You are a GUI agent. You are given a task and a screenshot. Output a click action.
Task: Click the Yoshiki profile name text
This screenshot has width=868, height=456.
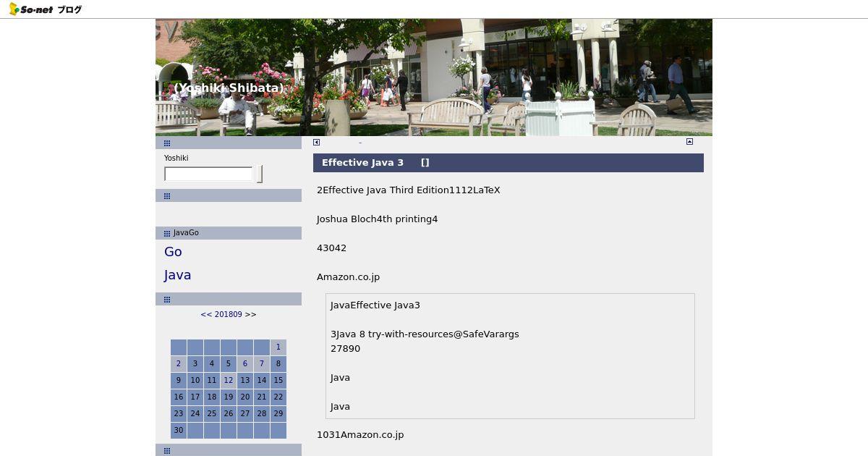[176, 159]
